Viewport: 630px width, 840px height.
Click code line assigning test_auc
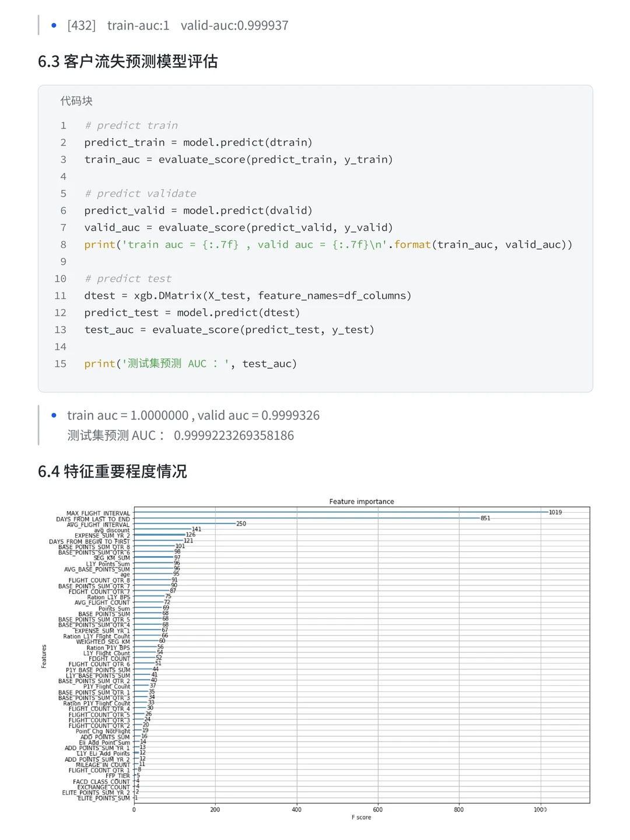[x=229, y=330]
